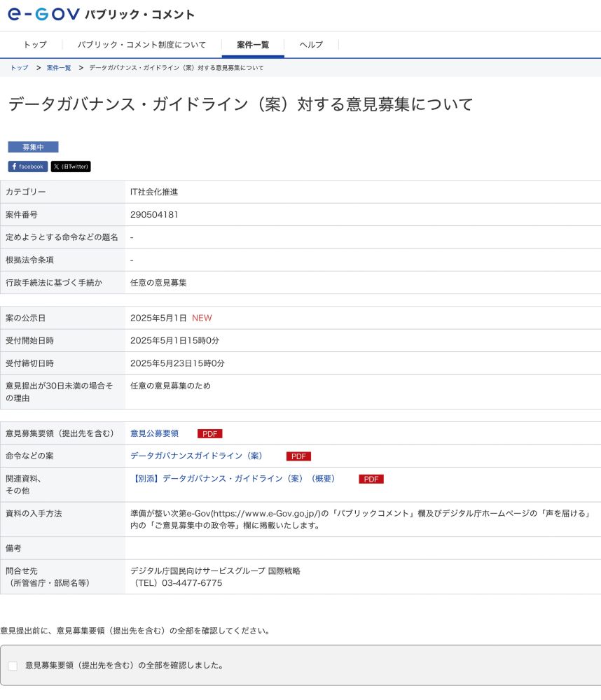Share this page via the Facebook icon

[x=27, y=167]
